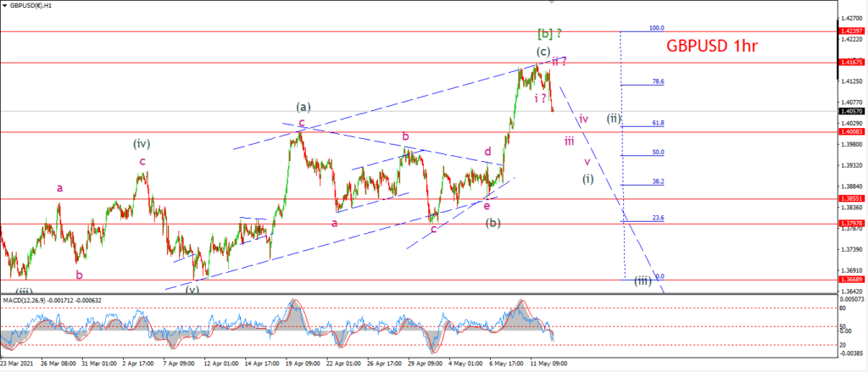Click the Fibonacci 100.0 level label
The width and height of the screenshot is (868, 372).
(x=657, y=28)
